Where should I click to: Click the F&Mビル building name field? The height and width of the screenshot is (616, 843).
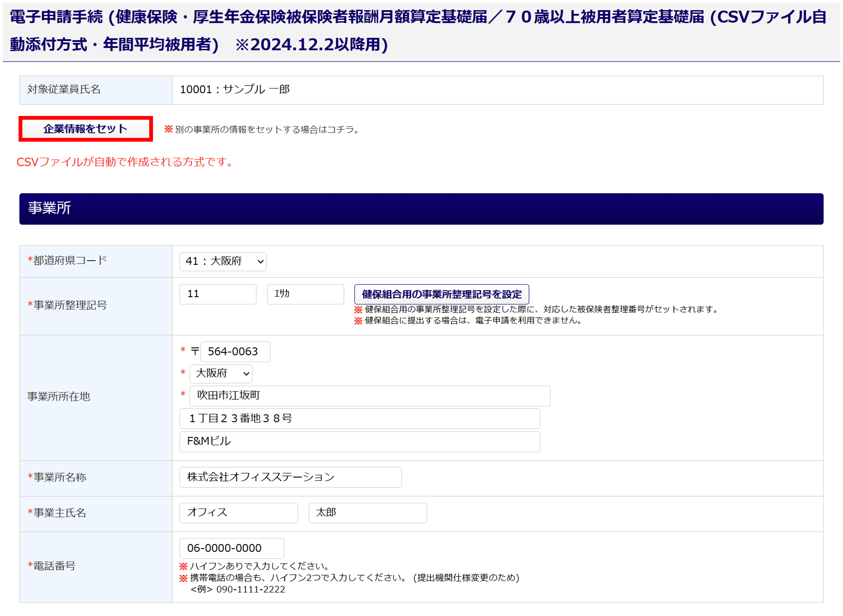[x=359, y=441]
